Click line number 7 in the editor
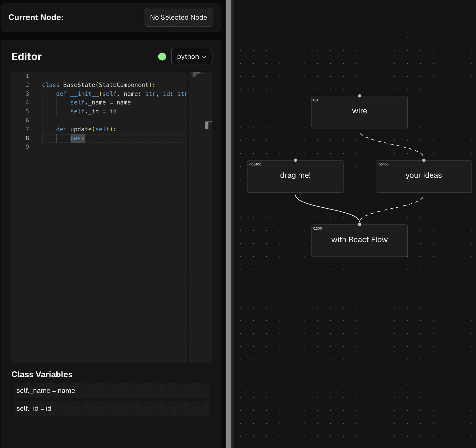Screen dimensions: 476x448 27,129
